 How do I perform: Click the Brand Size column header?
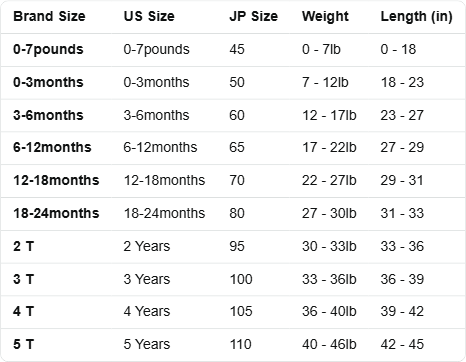49,16
